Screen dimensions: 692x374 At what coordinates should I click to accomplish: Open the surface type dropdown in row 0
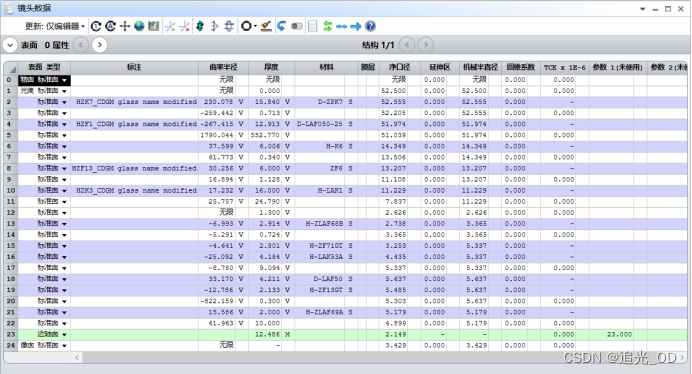click(x=64, y=80)
